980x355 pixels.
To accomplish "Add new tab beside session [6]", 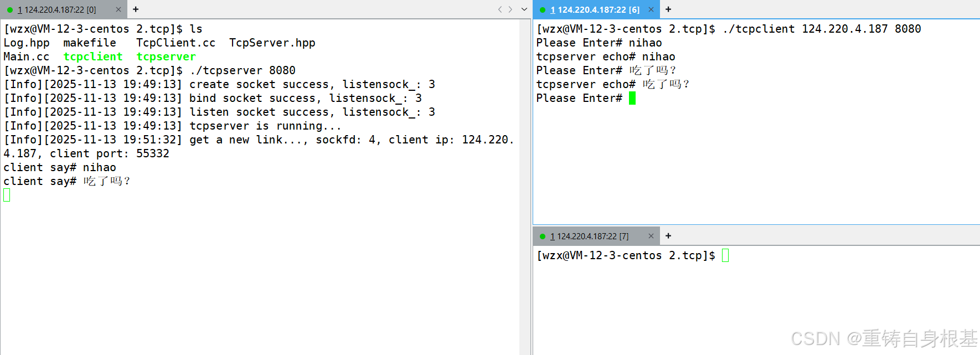I will 668,9.
